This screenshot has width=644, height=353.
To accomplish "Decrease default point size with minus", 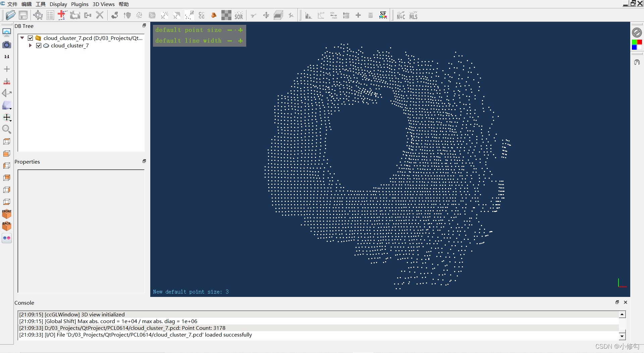I will [230, 30].
